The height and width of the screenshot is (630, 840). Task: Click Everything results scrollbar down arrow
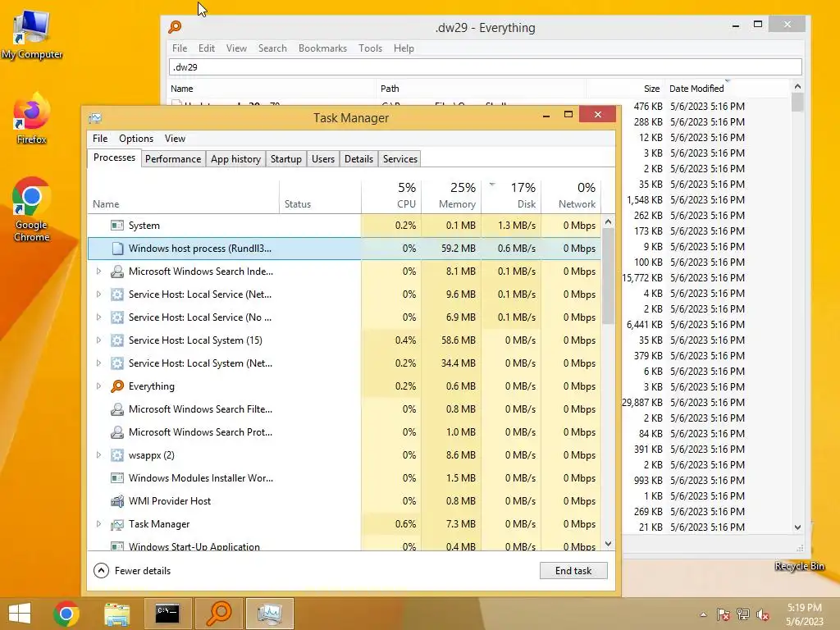point(797,527)
